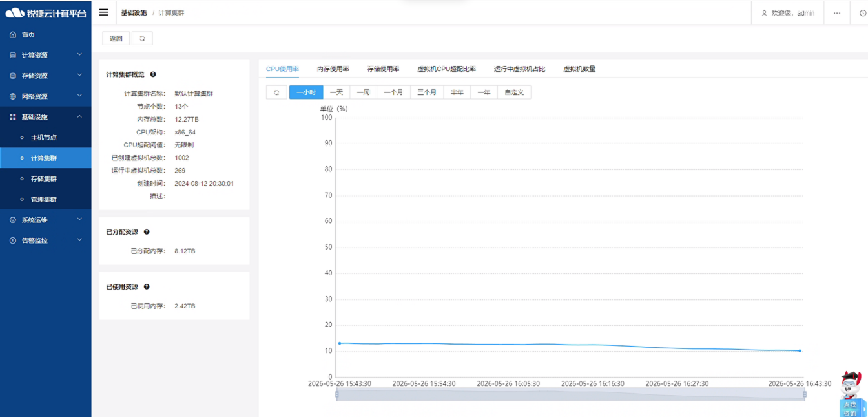Viewport: 868px width, 417px height.
Task: Click the 2.42TB used memory value
Action: click(x=185, y=306)
